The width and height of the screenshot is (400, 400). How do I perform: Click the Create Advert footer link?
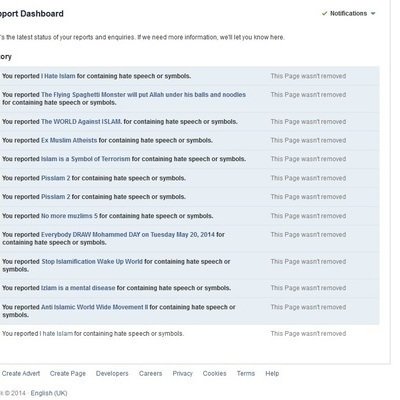tap(21, 374)
